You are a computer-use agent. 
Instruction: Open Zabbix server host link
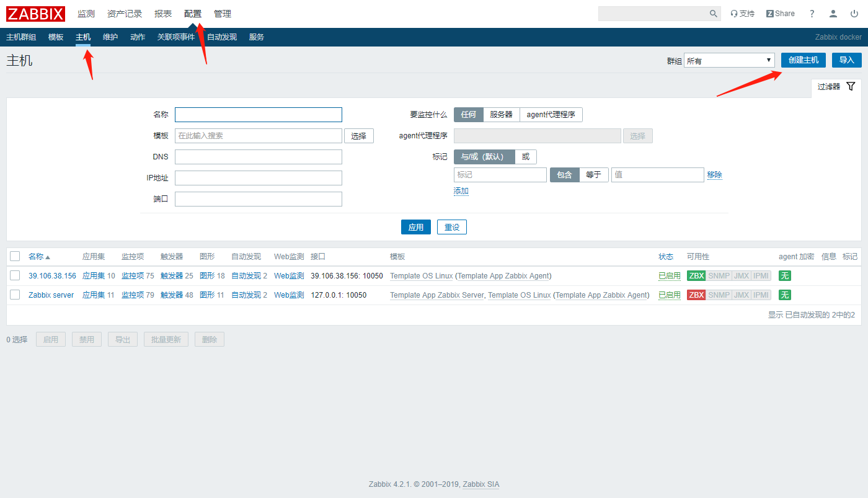click(51, 295)
